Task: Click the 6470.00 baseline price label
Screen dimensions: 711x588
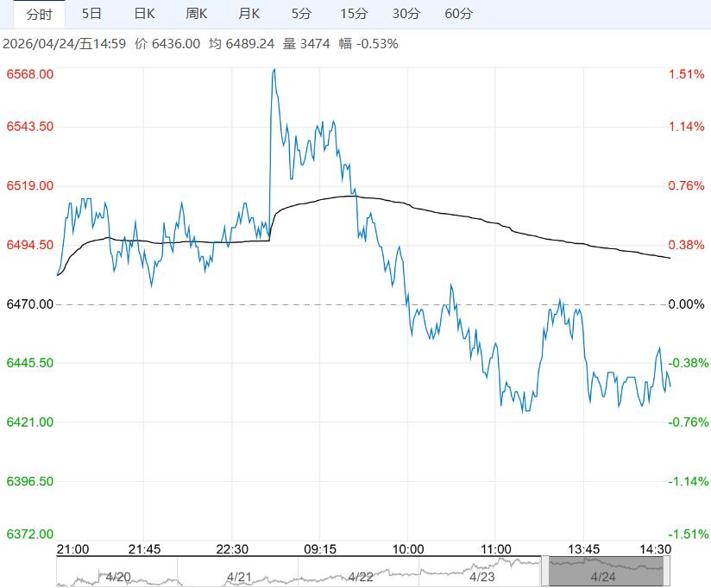Action: click(30, 304)
